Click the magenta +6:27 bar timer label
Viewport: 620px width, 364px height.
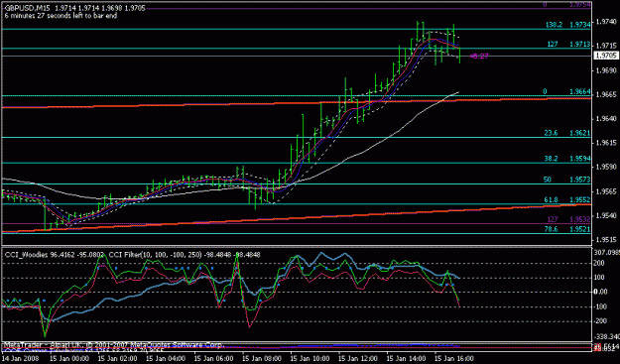tap(479, 57)
